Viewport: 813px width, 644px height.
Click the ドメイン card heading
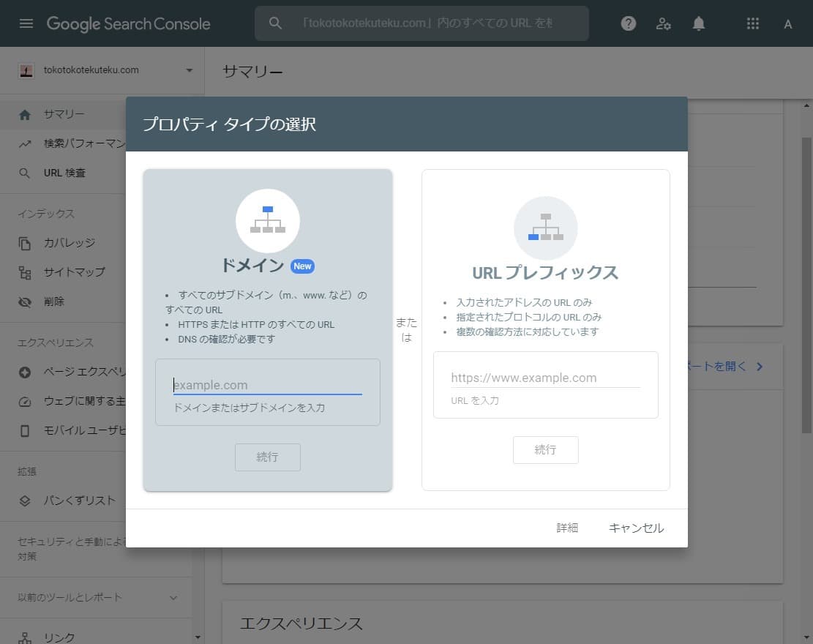tap(253, 266)
